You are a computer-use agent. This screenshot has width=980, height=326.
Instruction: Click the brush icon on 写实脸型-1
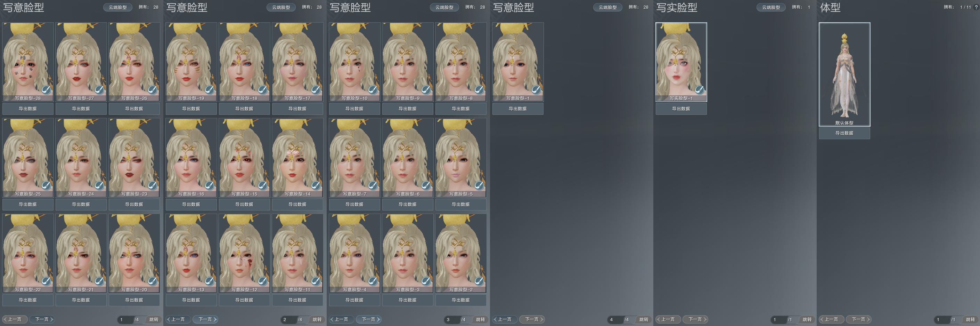(699, 90)
